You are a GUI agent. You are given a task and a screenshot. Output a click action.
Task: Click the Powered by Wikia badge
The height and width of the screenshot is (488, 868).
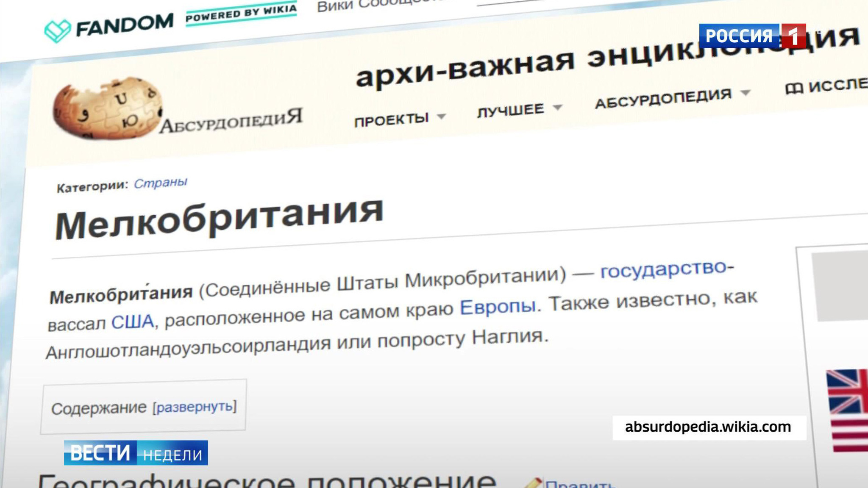click(241, 14)
